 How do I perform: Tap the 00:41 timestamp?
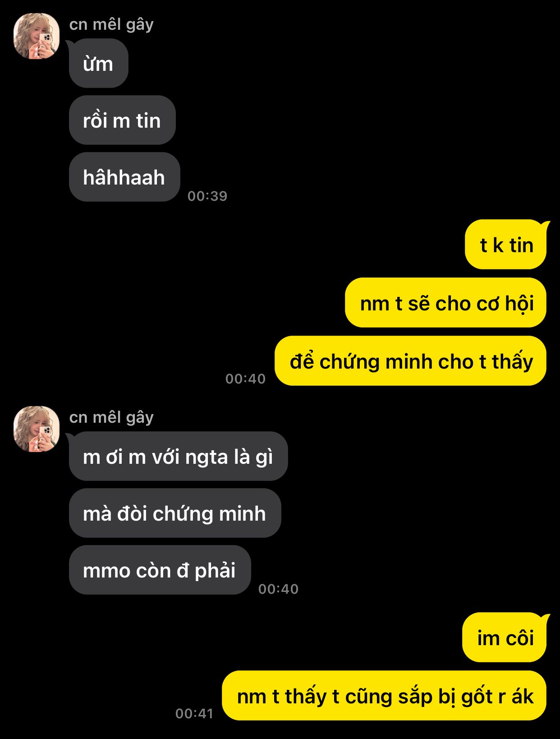pyautogui.click(x=194, y=713)
